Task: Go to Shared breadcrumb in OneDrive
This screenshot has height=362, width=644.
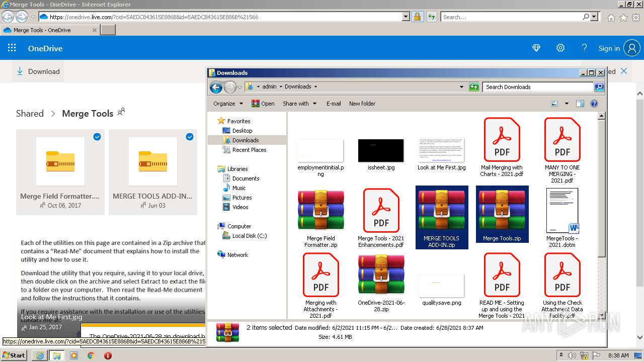Action: [30, 114]
